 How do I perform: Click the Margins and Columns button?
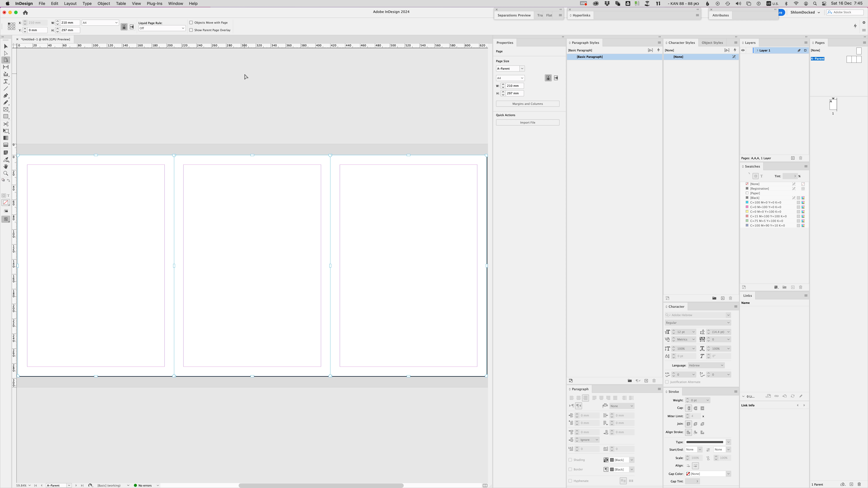[x=527, y=104]
